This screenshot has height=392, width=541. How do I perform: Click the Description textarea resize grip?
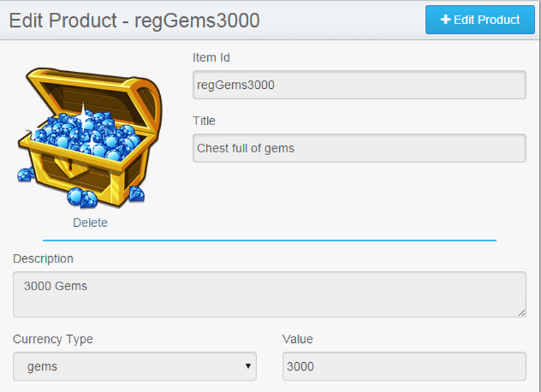521,313
